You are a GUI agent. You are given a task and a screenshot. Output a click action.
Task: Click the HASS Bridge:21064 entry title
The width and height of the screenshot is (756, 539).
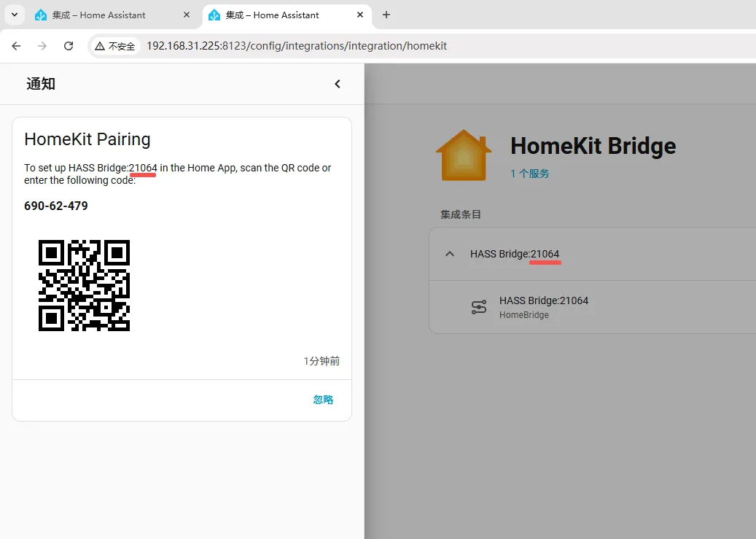[x=515, y=254]
